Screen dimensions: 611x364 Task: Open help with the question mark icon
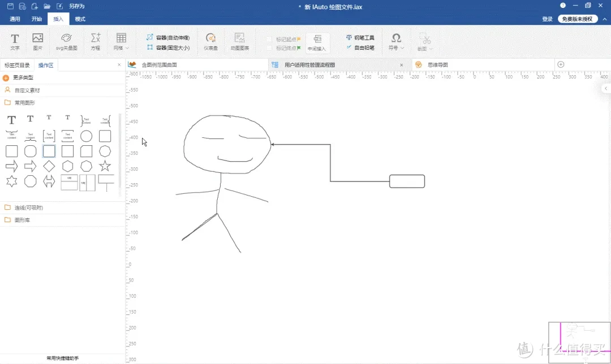[563, 6]
